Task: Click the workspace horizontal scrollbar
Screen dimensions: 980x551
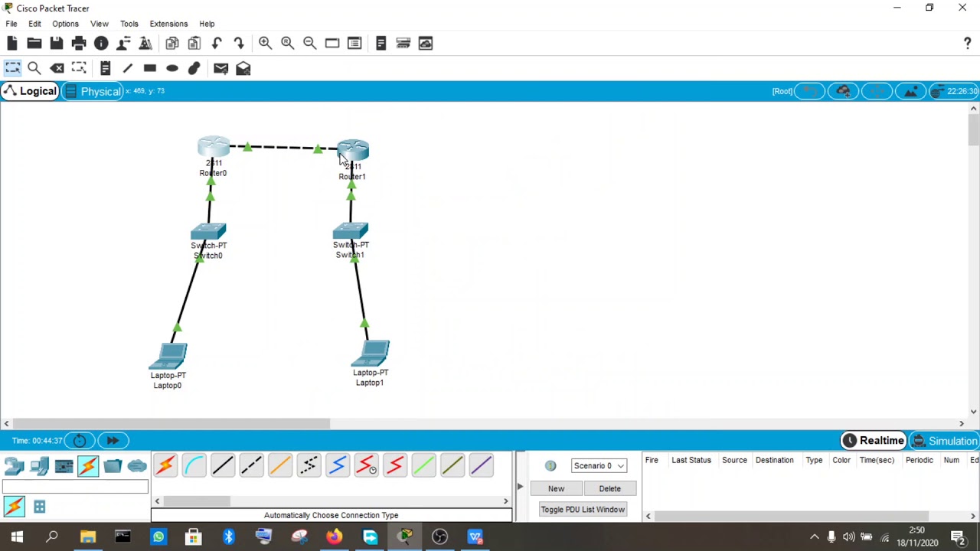Action: point(171,423)
